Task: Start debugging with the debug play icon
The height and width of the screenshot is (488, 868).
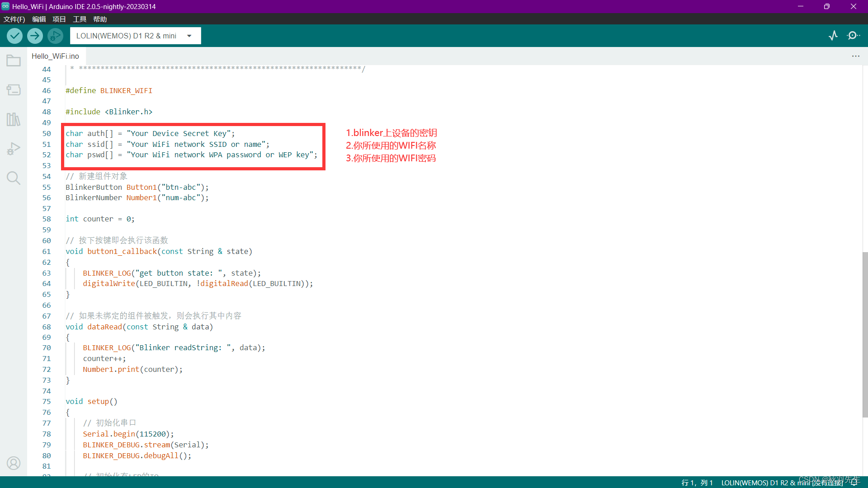Action: click(x=55, y=36)
